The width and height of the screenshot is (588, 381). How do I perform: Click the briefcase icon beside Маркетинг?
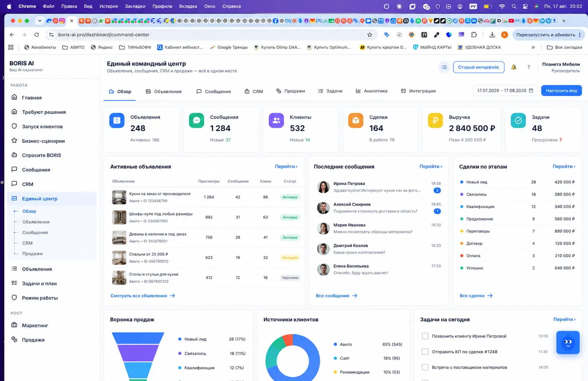point(14,325)
